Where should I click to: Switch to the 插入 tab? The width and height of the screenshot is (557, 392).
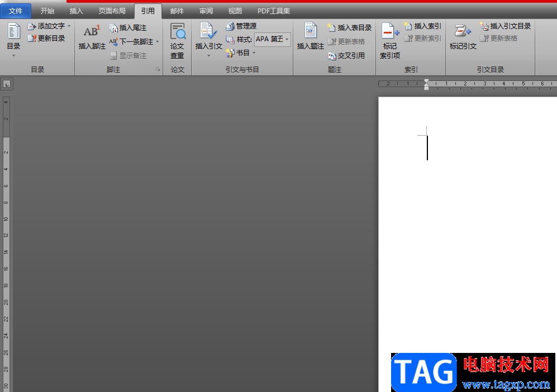coord(76,11)
